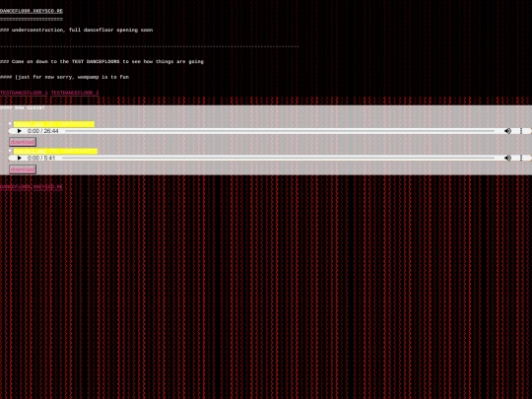
Task: Open the TESTDANCEFLOOR_1 link
Action: [24, 93]
